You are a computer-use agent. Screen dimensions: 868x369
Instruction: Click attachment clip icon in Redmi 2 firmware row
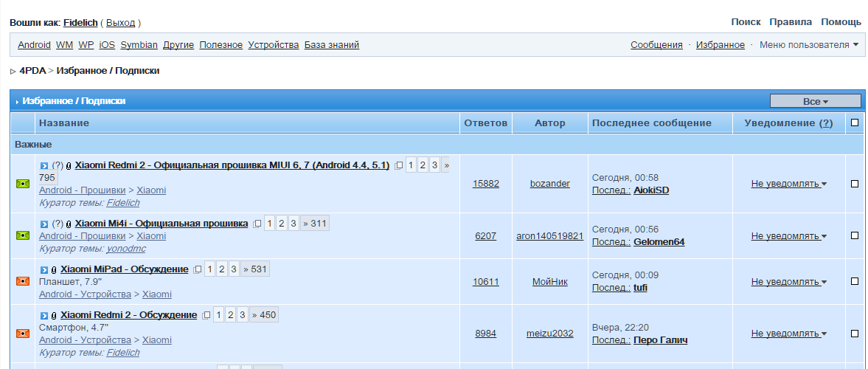pos(69,165)
